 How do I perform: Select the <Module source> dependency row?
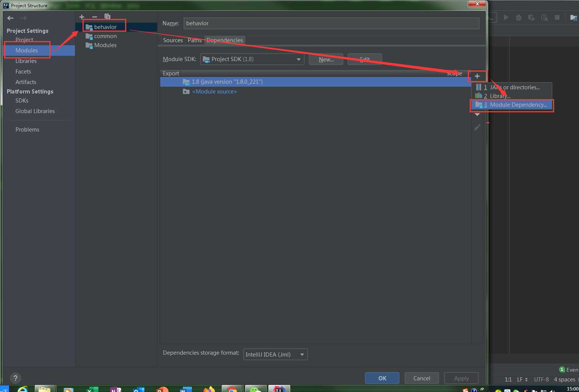(x=316, y=92)
